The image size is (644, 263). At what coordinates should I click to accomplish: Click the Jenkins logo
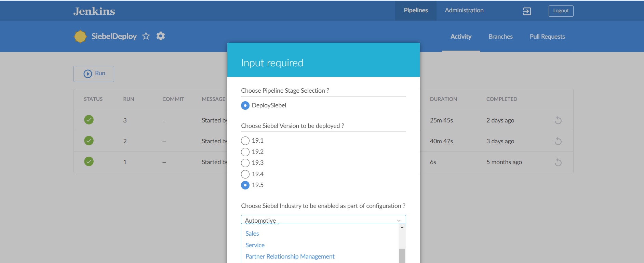coord(94,11)
